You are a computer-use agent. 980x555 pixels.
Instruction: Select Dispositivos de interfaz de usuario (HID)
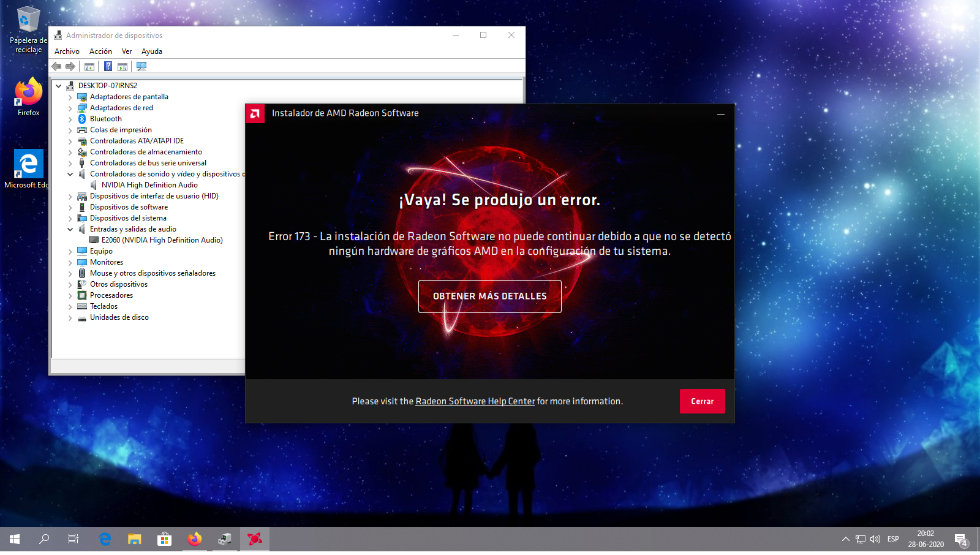pyautogui.click(x=154, y=196)
